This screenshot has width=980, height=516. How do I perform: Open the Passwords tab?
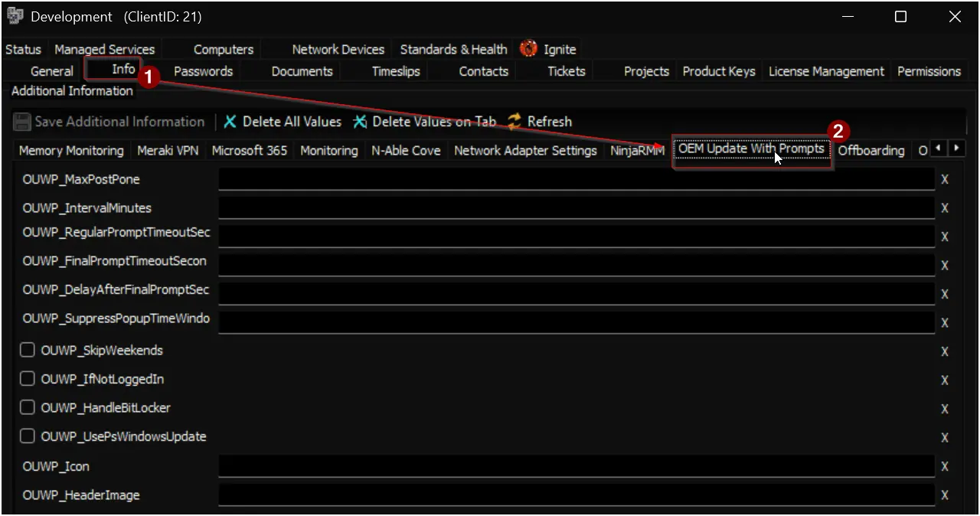pyautogui.click(x=204, y=71)
